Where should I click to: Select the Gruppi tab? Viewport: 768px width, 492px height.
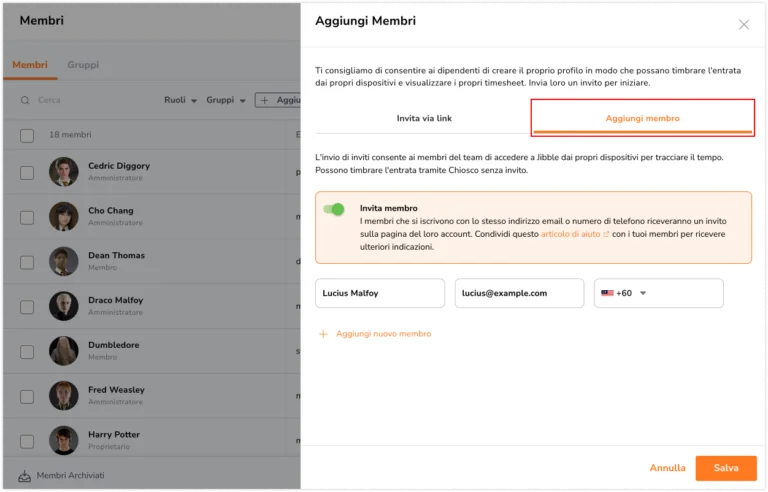(83, 65)
